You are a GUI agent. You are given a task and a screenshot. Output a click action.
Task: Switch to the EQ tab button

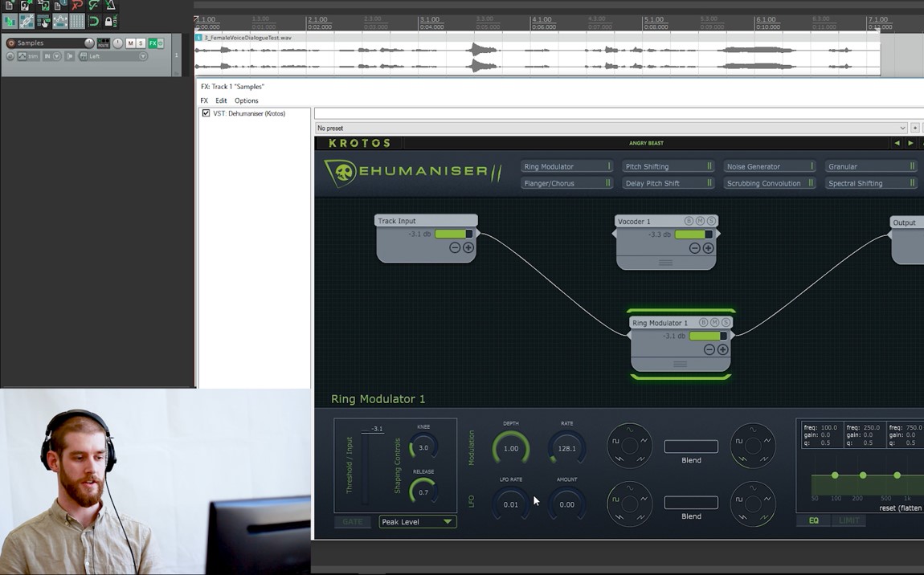point(813,520)
